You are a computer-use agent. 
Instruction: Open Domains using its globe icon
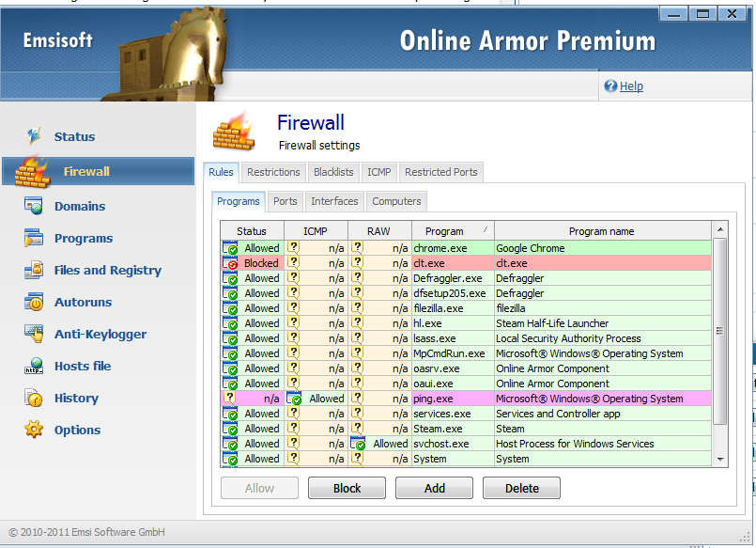pyautogui.click(x=34, y=206)
